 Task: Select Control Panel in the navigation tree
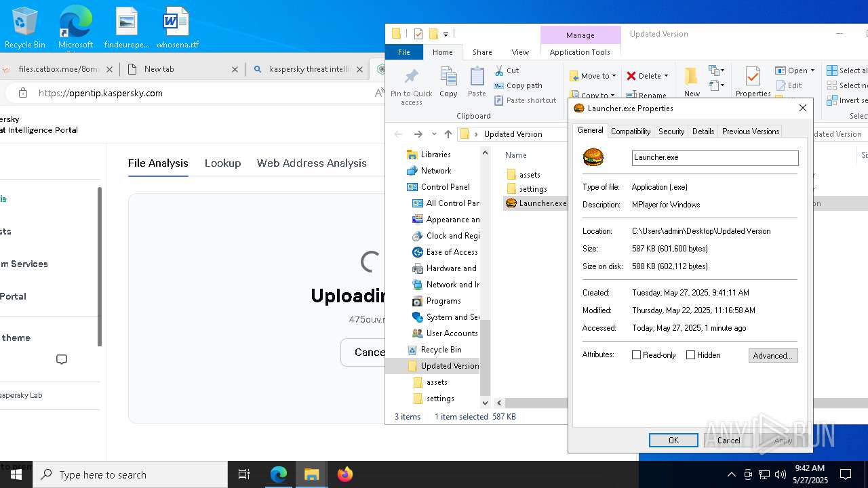click(438, 187)
